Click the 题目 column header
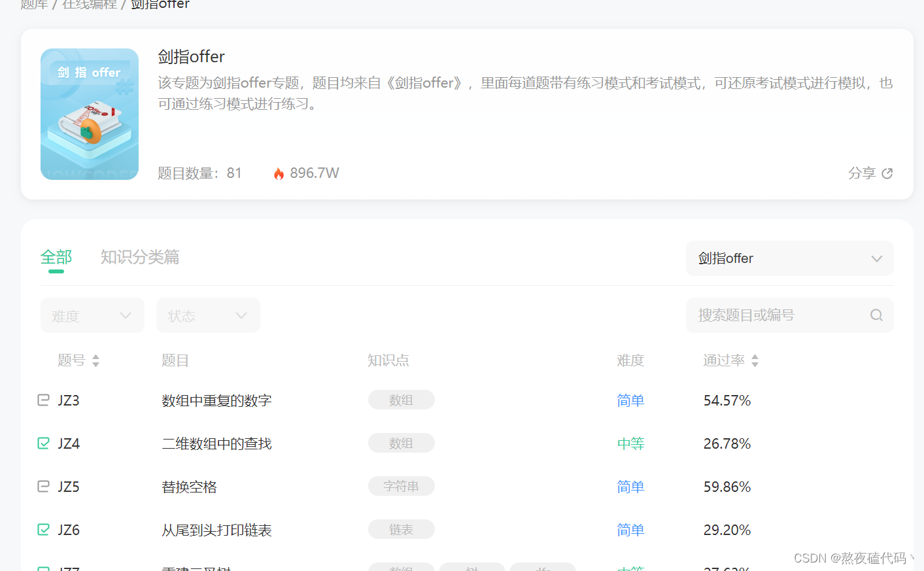This screenshot has height=571, width=924. (x=175, y=360)
